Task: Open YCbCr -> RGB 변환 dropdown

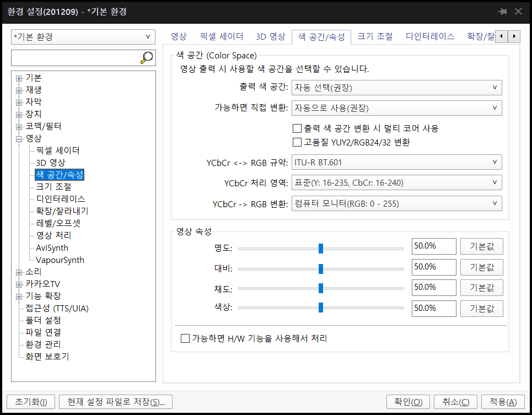Action: click(x=396, y=203)
